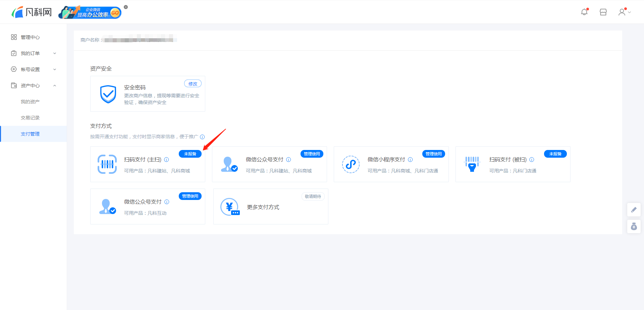
Task: Click the store icon in header
Action: click(603, 12)
